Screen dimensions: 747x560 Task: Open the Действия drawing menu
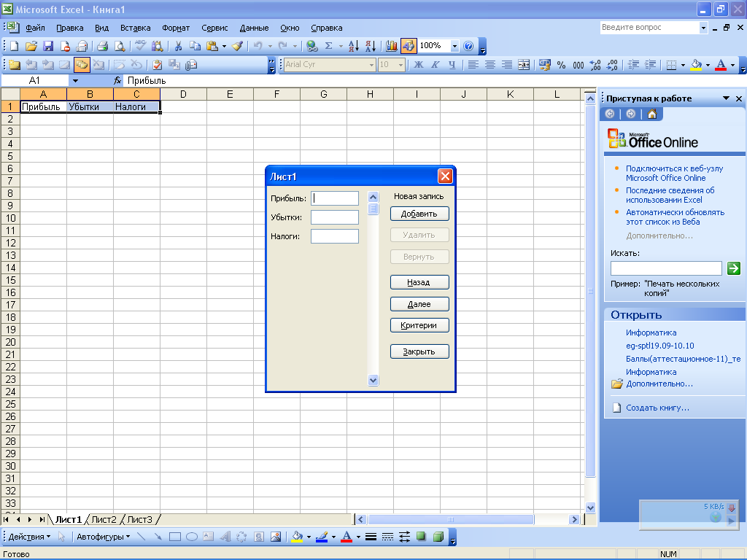click(29, 537)
